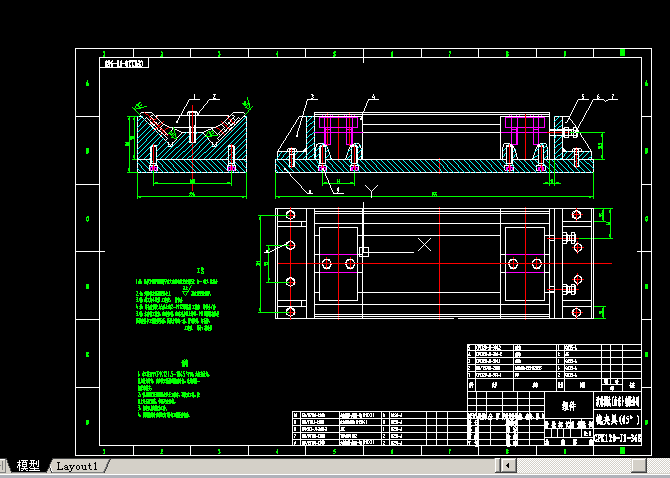Select the surface roughness symbol below front view

click(x=372, y=188)
